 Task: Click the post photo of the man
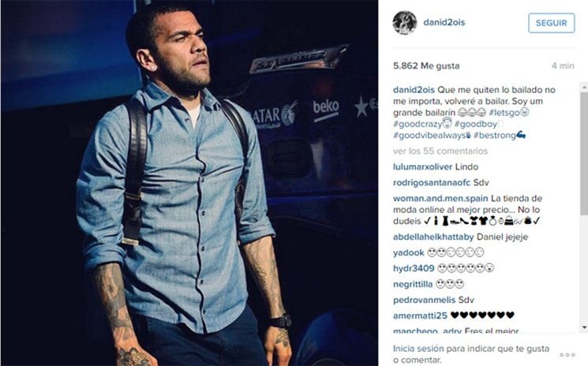pyautogui.click(x=189, y=183)
